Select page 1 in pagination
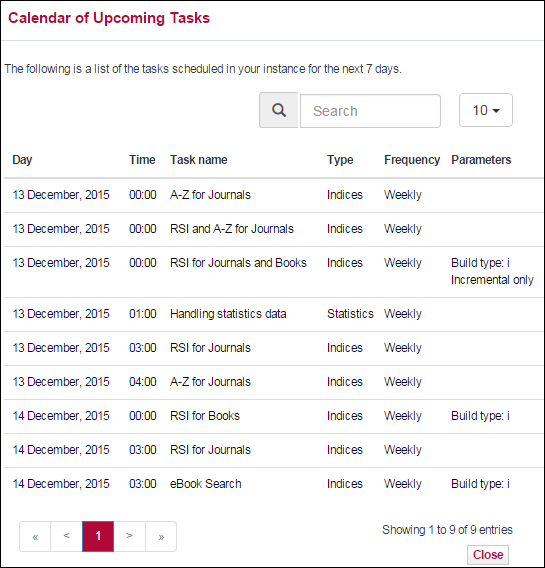Viewport: 545px width, 568px height. 98,536
